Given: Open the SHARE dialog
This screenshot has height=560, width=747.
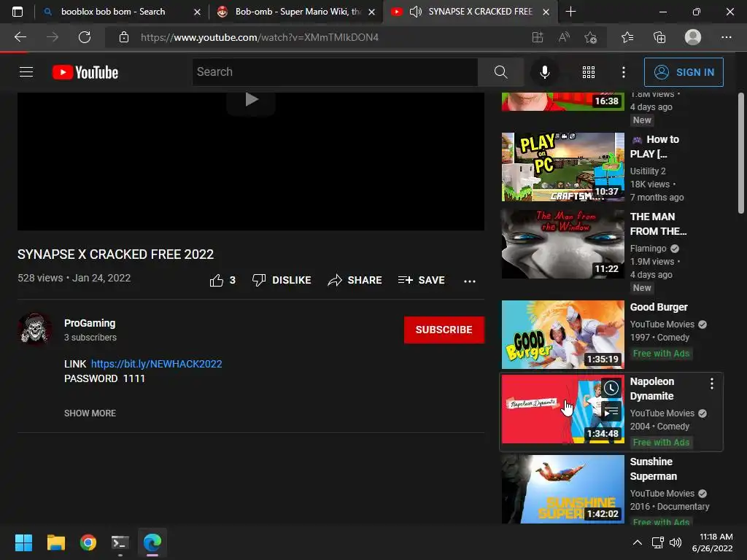Looking at the screenshot, I should tap(355, 280).
